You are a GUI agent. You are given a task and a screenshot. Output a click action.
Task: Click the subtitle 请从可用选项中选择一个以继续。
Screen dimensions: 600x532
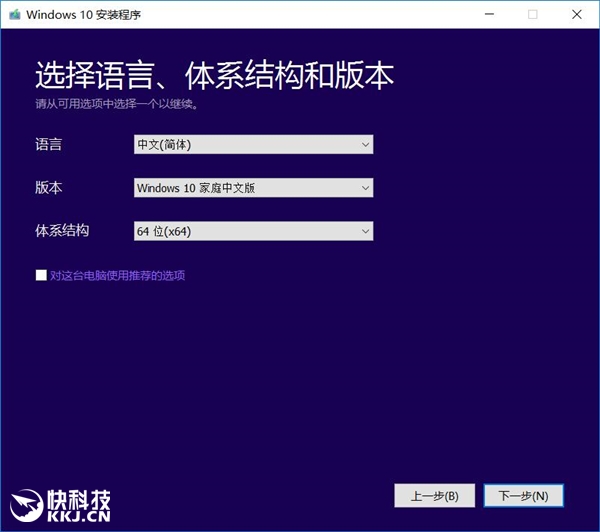(x=117, y=104)
